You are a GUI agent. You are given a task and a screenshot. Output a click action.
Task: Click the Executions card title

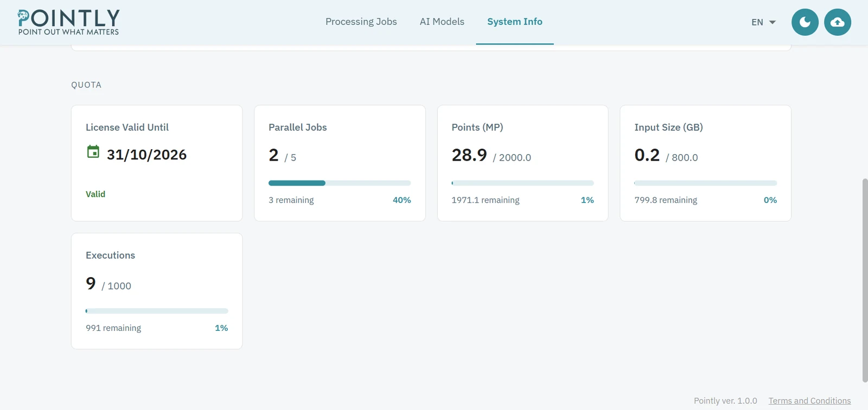pos(110,255)
